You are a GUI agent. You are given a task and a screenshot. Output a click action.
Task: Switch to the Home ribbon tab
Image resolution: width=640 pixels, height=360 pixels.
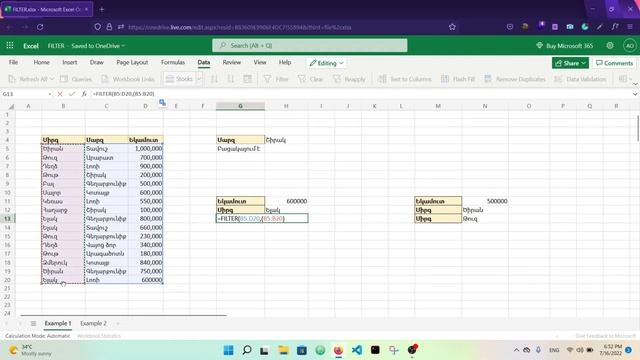point(41,62)
